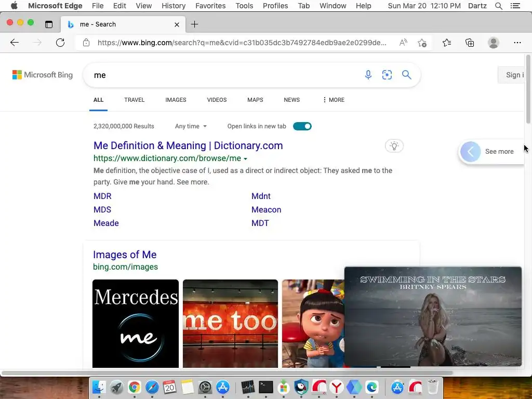Open the Images of Me link

(x=125, y=255)
